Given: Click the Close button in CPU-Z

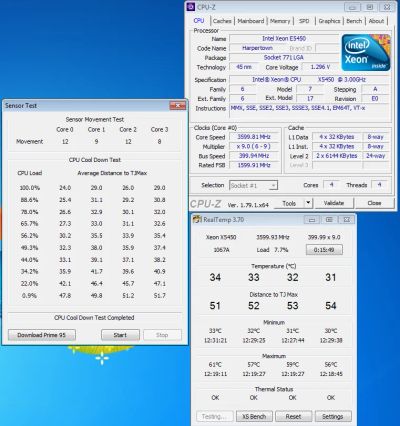Looking at the screenshot, I should coord(374,203).
